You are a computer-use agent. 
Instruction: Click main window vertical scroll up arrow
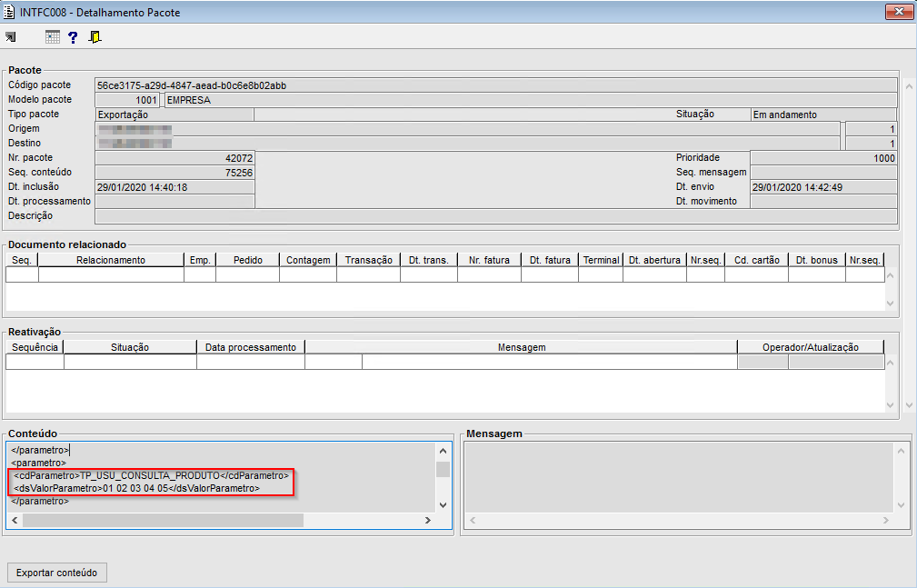coord(909,86)
